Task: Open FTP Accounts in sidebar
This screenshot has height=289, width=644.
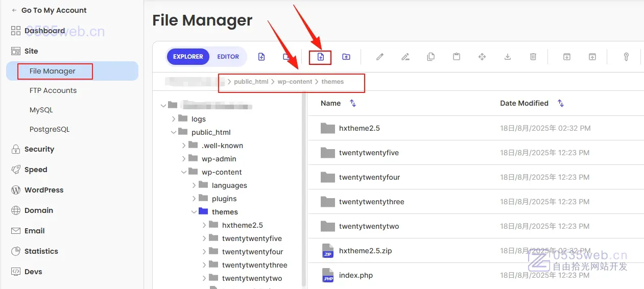Action: [53, 90]
